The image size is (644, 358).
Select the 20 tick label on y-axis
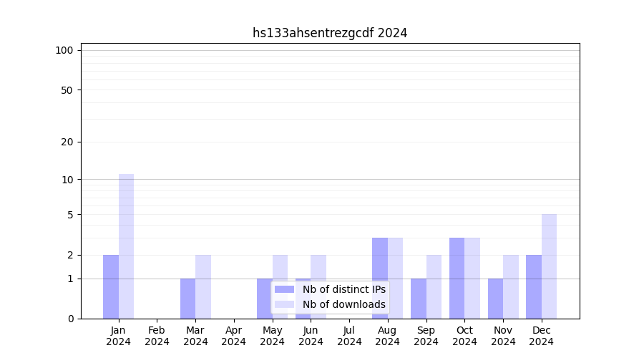pos(67,142)
